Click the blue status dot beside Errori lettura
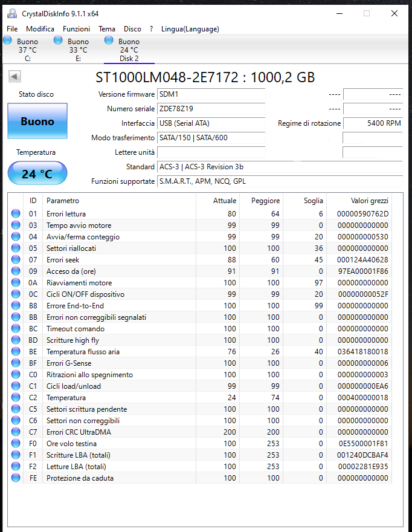 (x=15, y=213)
